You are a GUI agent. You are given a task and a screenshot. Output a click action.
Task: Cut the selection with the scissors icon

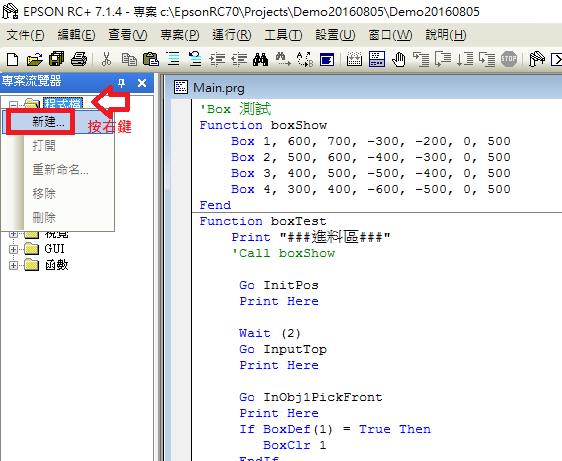pos(106,59)
